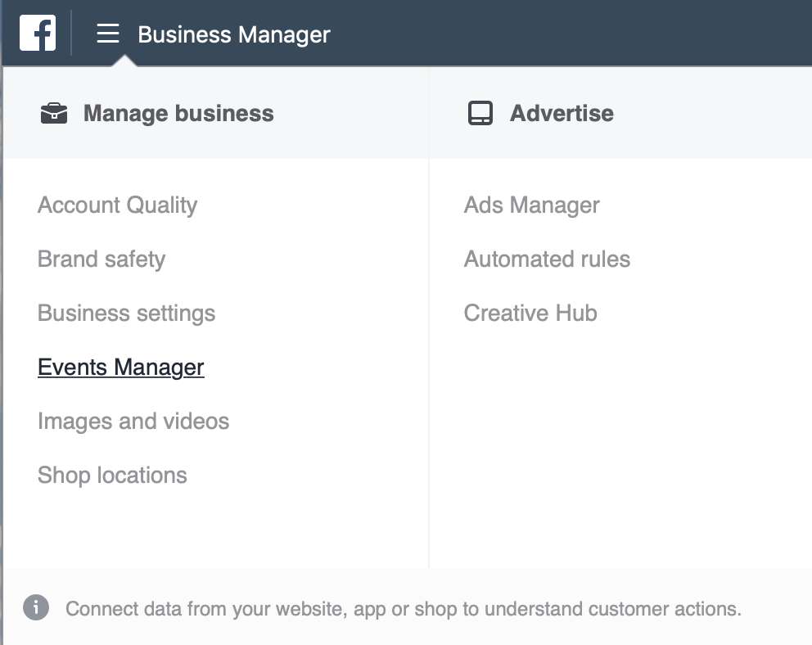The height and width of the screenshot is (645, 812).
Task: Go to Business settings
Action: click(x=126, y=313)
